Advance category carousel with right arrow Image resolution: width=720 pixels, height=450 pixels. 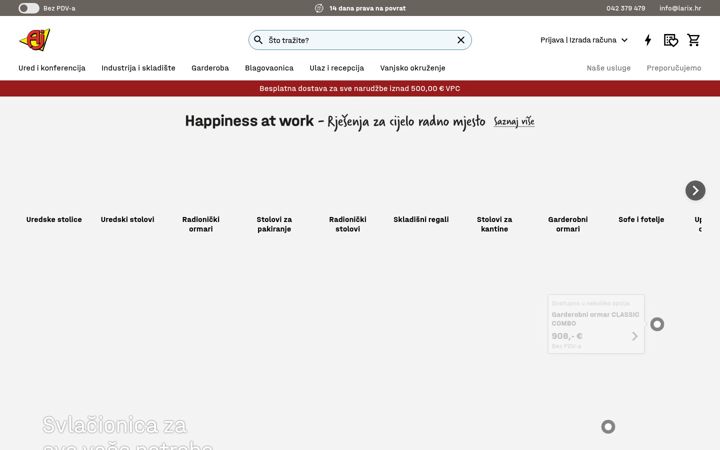(695, 190)
